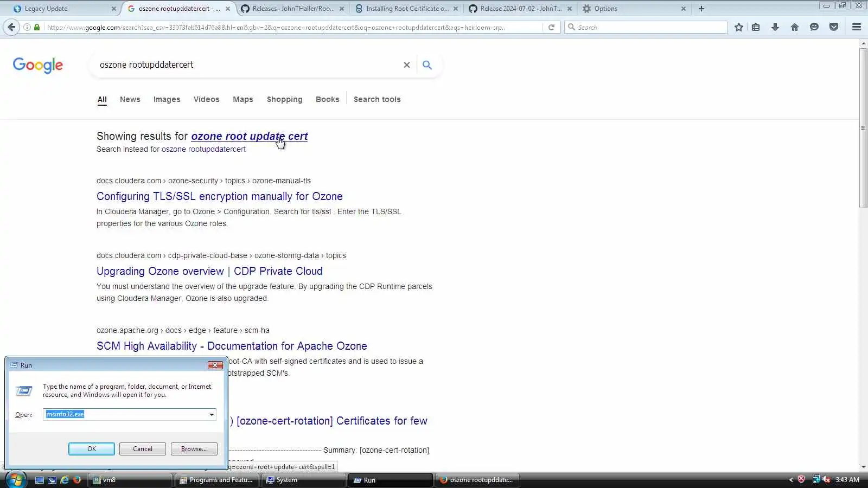Switch to Installing Root Certificate tab
The image size is (868, 488).
click(x=407, y=9)
